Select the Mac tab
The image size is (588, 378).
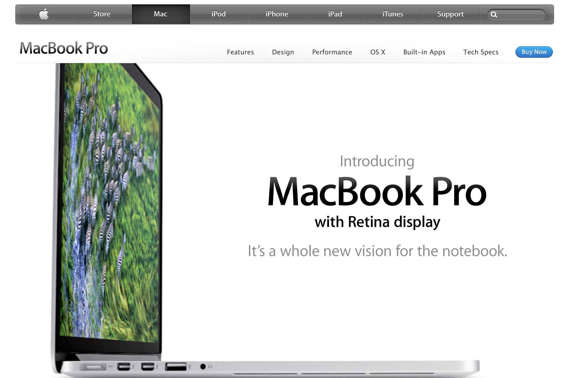(160, 14)
